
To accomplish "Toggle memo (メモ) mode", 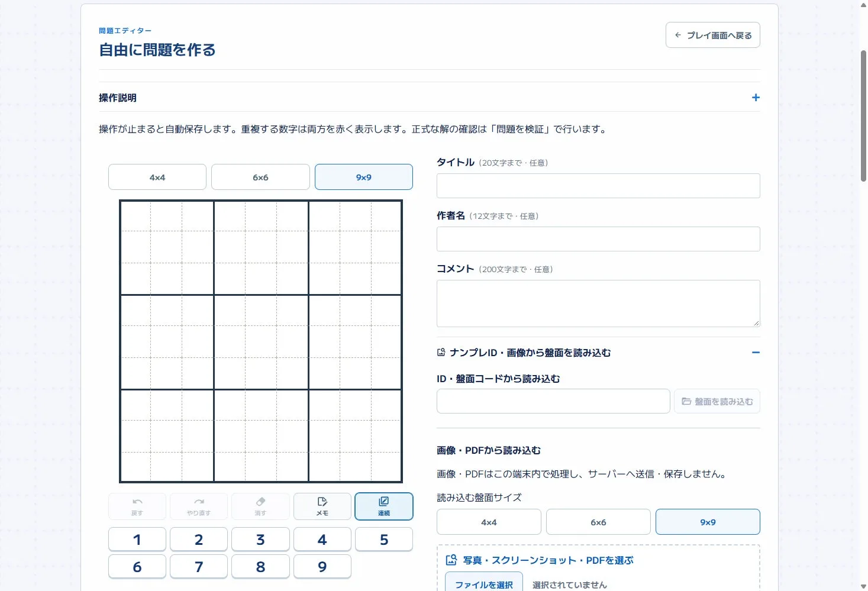I will tap(322, 506).
